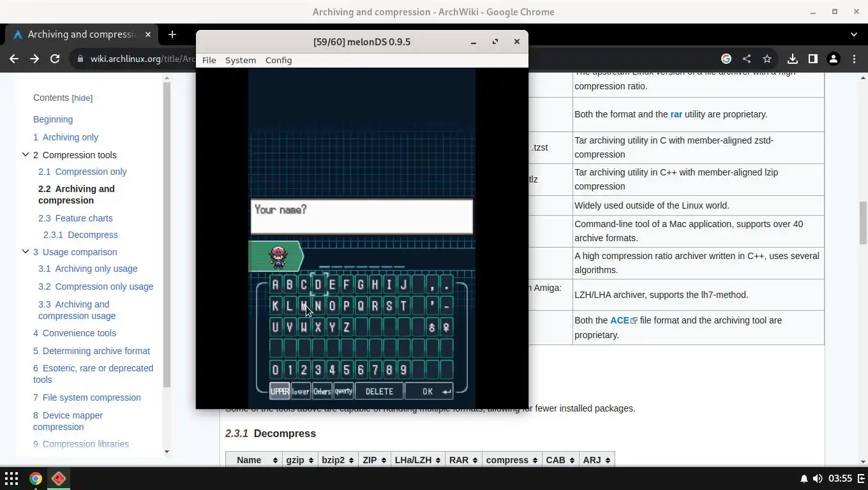Open 4 Convenience tools link
The height and width of the screenshot is (490, 868).
pos(75,333)
